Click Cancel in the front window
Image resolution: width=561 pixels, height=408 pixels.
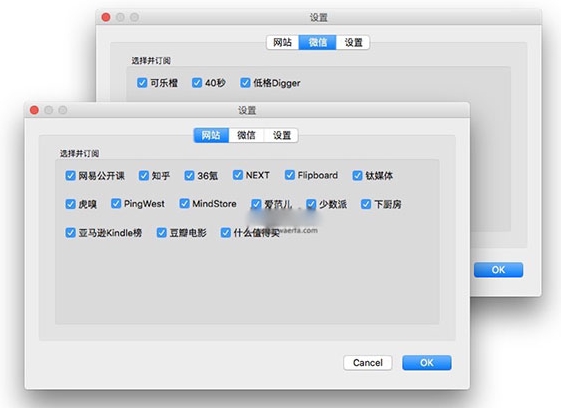coord(368,363)
